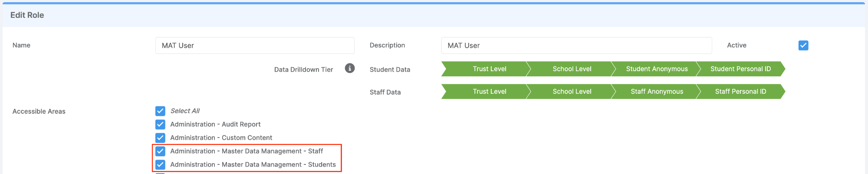Choose the Student Personal ID tier
The height and width of the screenshot is (174, 868).
click(740, 69)
